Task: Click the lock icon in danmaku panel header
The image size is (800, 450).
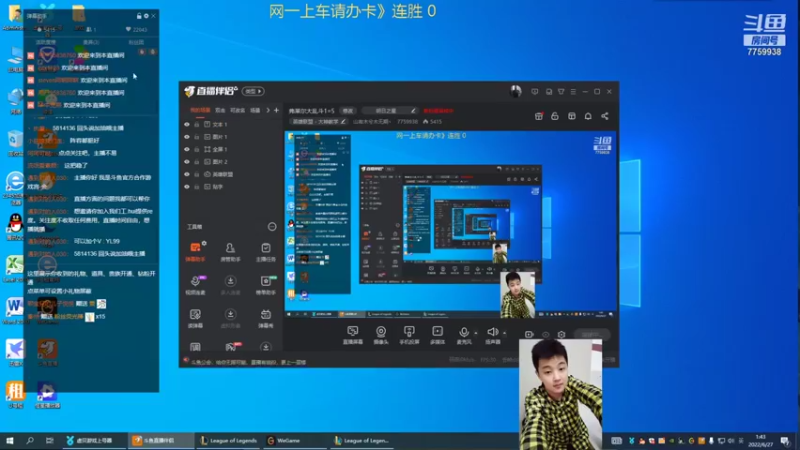Action: [139, 16]
